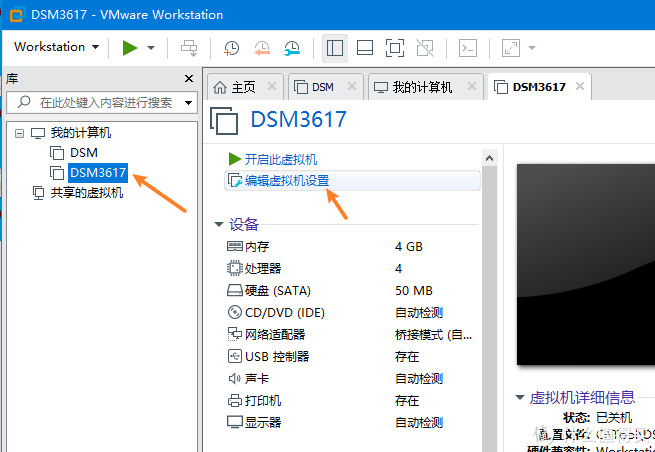Screen dimensions: 655x452
Task: Click the stretch guest display icon
Action: [510, 48]
